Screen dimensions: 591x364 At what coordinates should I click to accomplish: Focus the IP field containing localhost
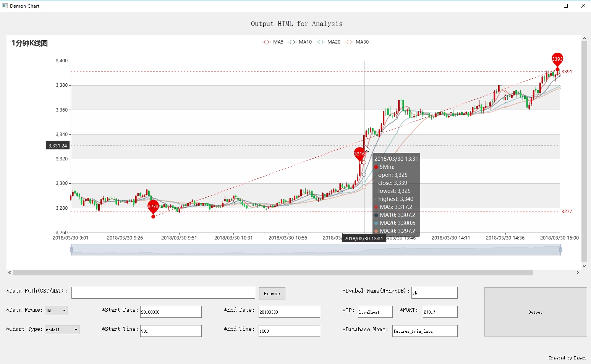[375, 312]
